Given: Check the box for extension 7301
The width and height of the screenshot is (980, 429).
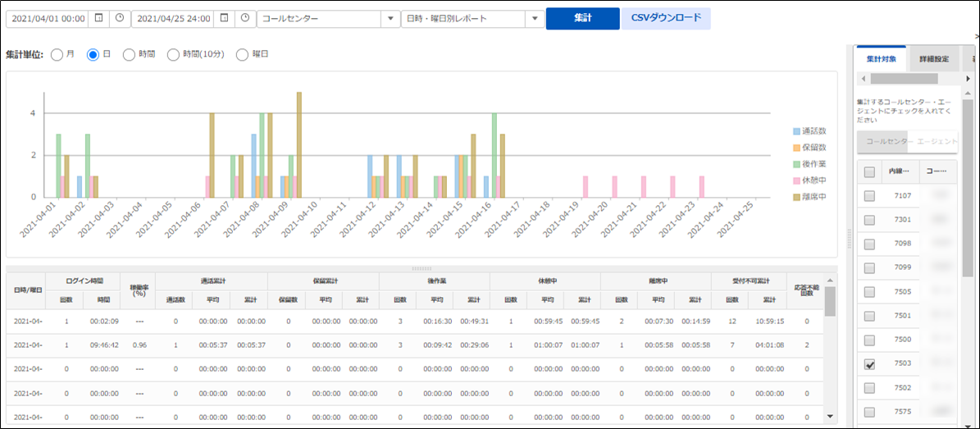Looking at the screenshot, I should [869, 220].
